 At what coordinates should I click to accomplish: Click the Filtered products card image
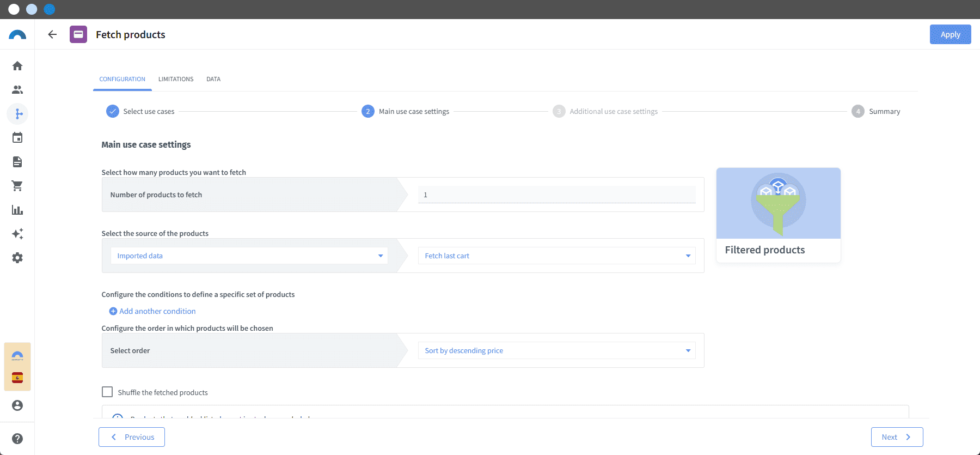point(779,203)
